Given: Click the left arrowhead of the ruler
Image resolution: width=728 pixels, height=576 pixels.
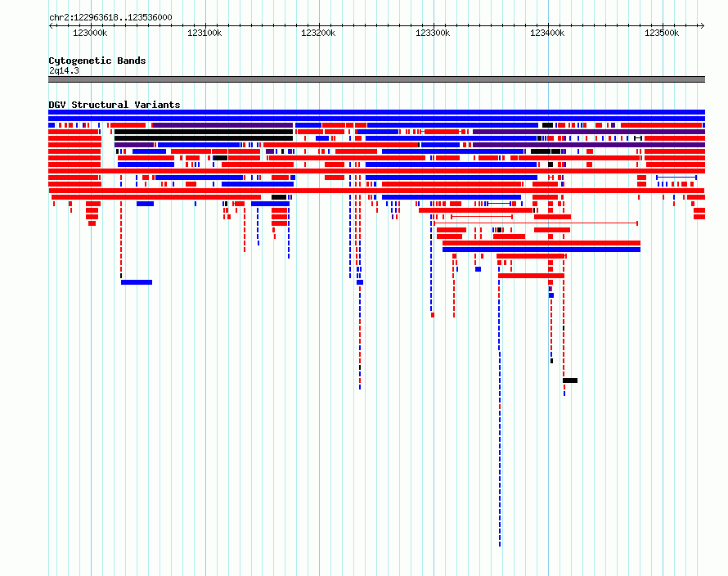Looking at the screenshot, I should [51, 25].
